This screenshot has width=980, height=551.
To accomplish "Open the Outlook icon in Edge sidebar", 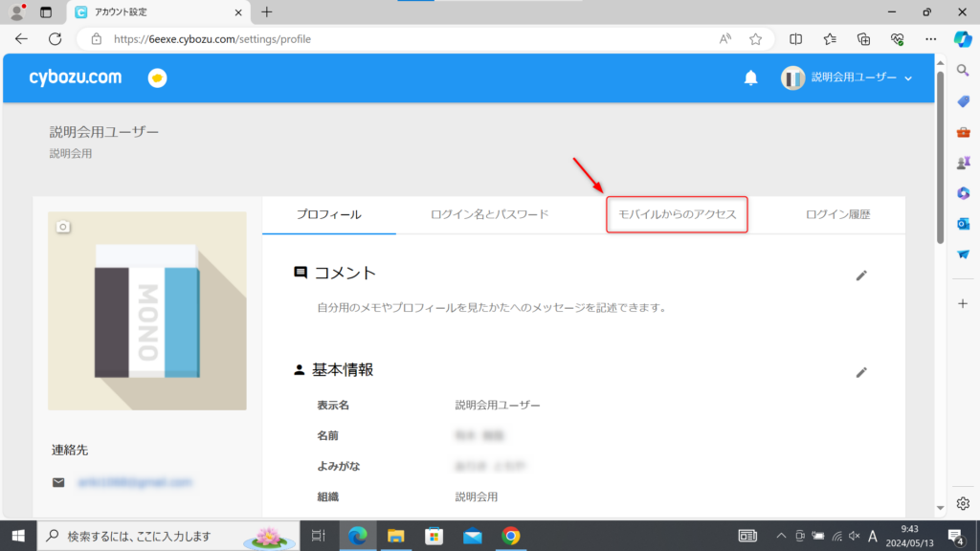I will (x=964, y=224).
